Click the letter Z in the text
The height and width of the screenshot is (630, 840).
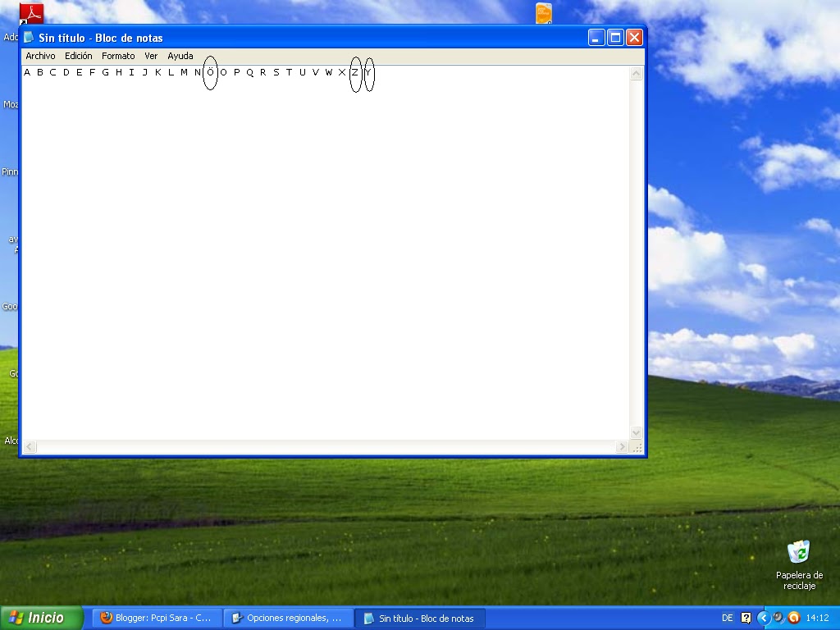click(x=355, y=72)
